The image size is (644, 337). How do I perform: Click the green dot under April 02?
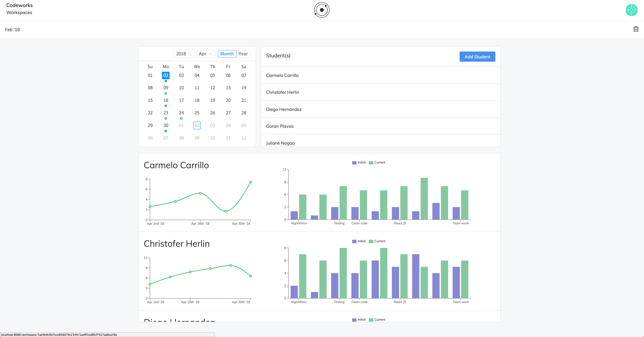(x=166, y=81)
